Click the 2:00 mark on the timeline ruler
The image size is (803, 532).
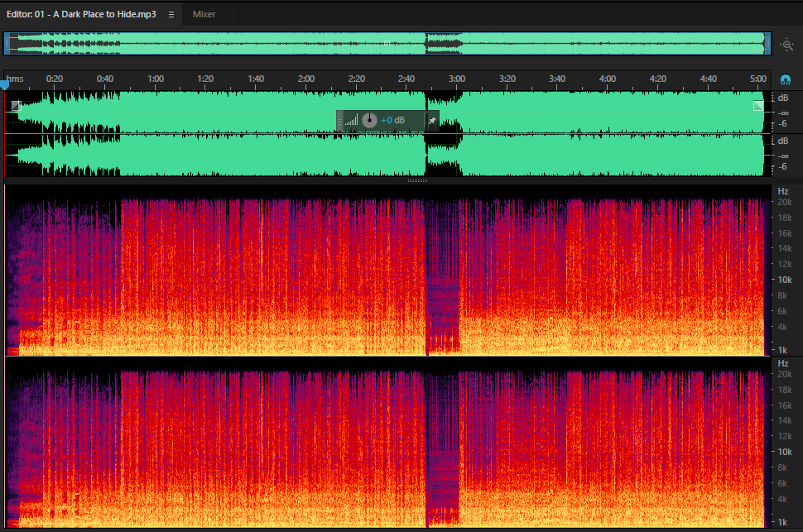[306, 79]
